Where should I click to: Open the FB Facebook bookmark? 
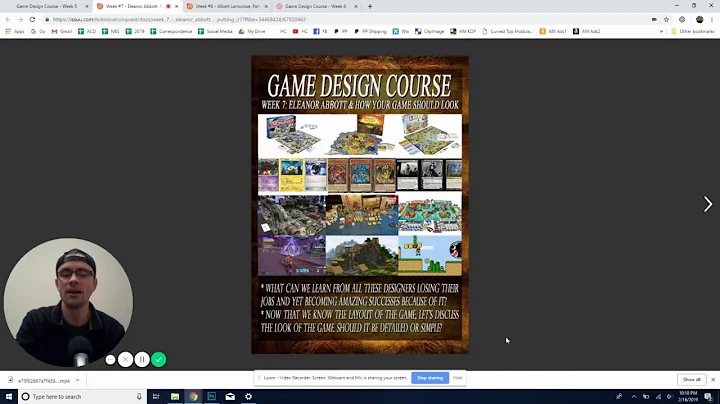click(320, 31)
